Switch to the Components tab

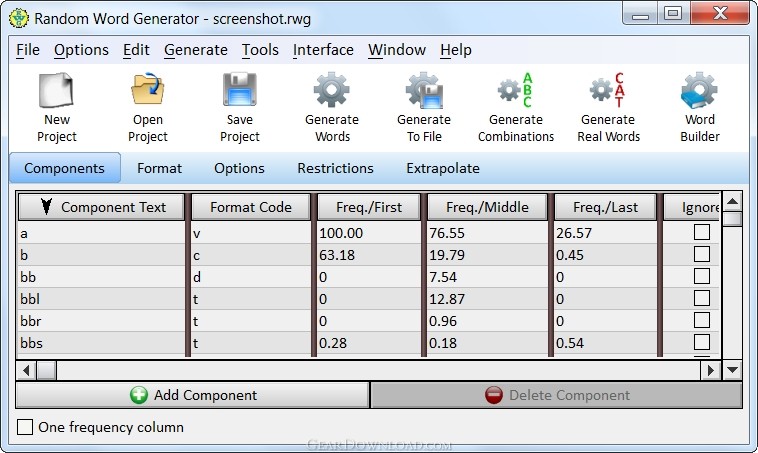pos(65,168)
